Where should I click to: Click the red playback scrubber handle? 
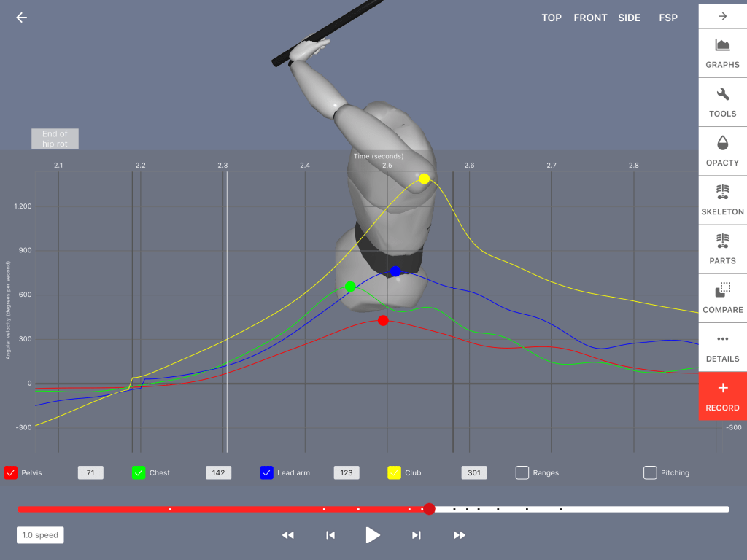(430, 509)
